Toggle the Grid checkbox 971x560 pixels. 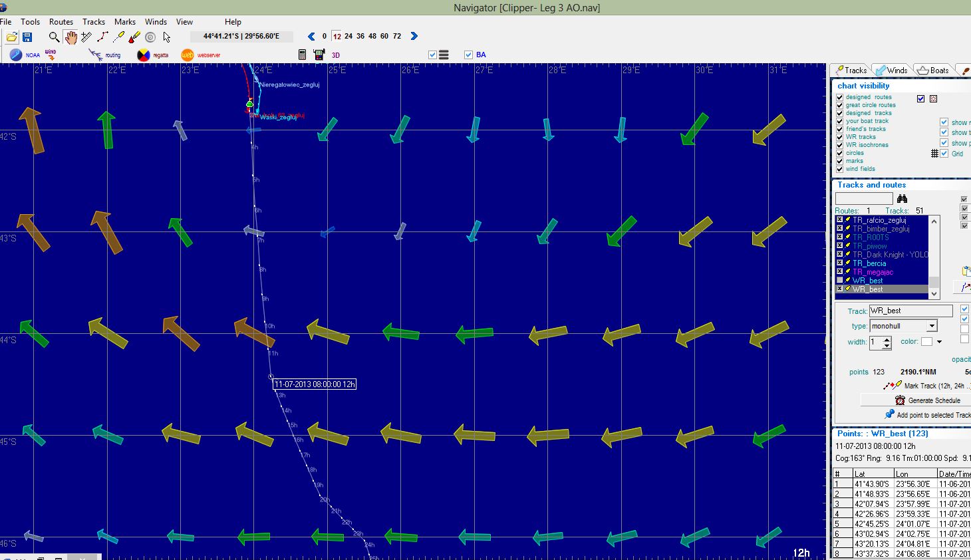pyautogui.click(x=944, y=154)
